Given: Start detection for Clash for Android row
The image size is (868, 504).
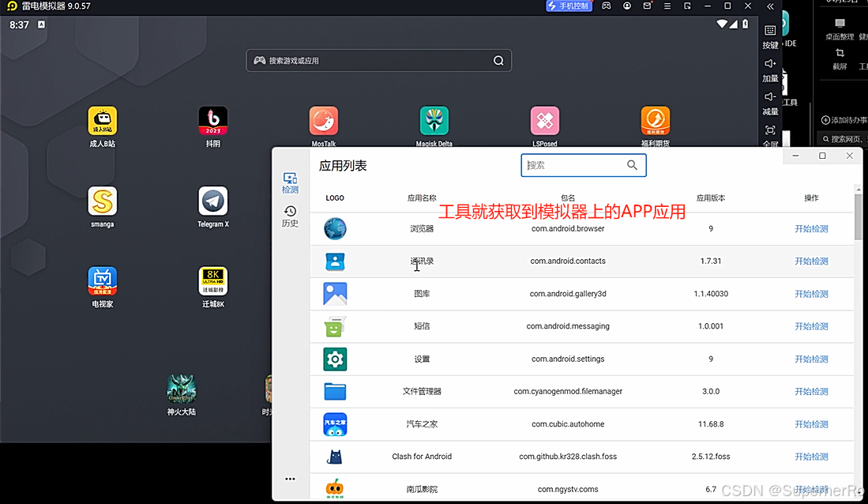Looking at the screenshot, I should (x=811, y=457).
